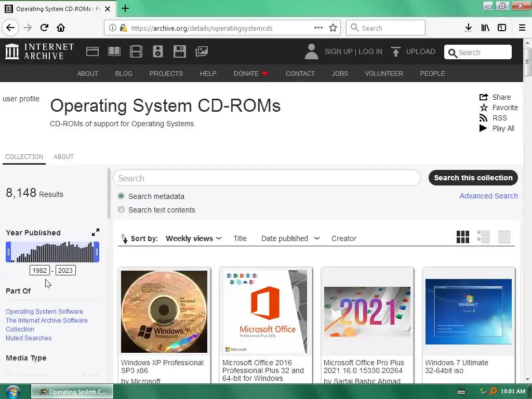Open the RSS feed link
Screen dimensions: 532x399
pos(493,118)
